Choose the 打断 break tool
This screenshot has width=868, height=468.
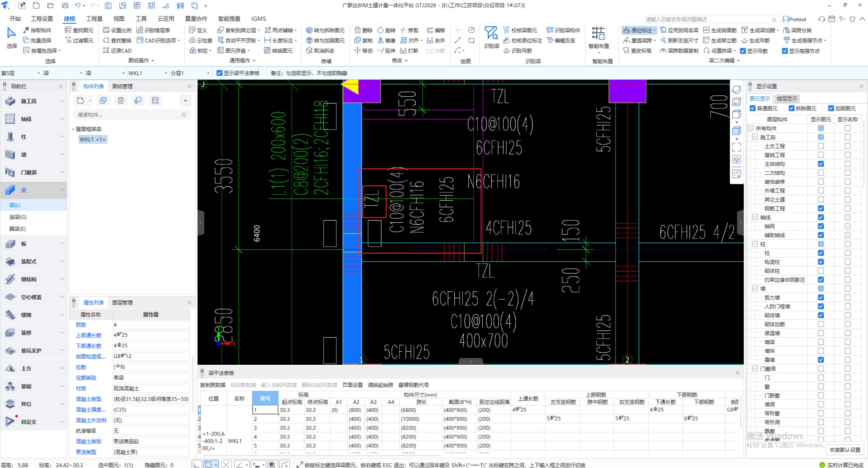pos(409,51)
